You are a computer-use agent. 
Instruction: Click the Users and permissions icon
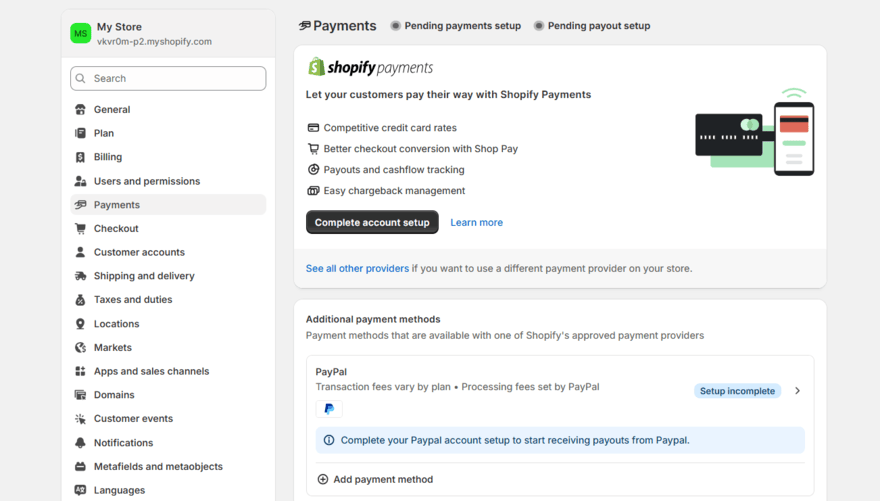(x=80, y=181)
